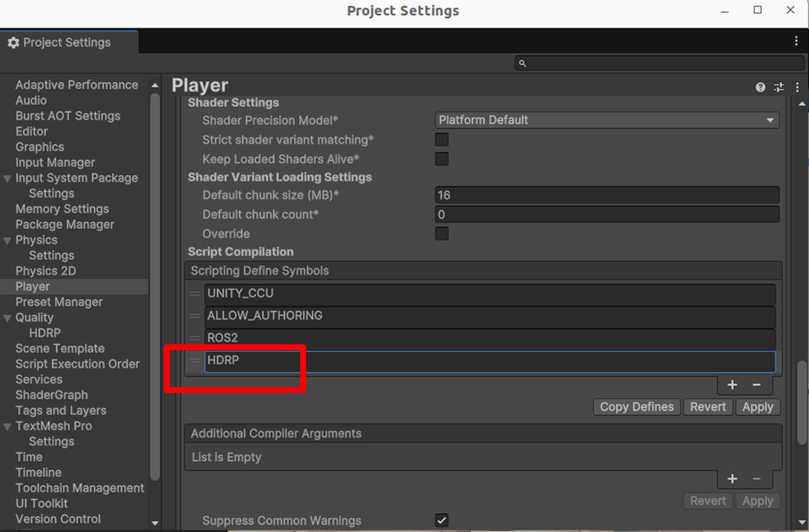Remove the selected scripting define symbol
Viewport: 809px width, 532px height.
756,385
